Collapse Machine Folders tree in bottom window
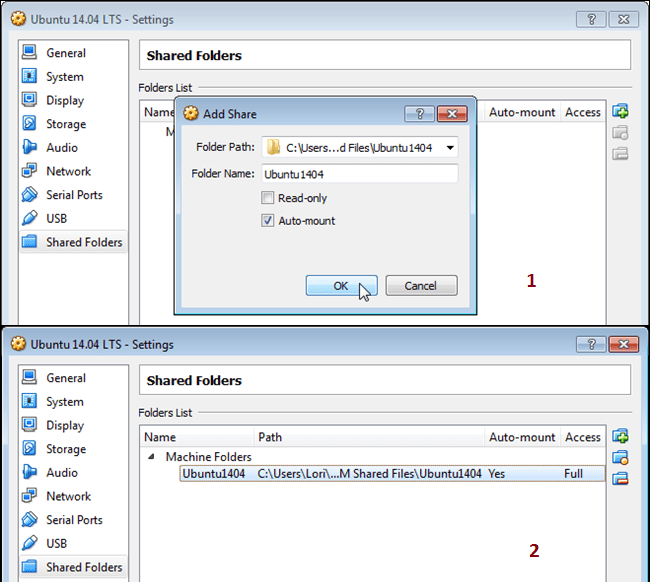Image resolution: width=651 pixels, height=582 pixels. pos(152,457)
